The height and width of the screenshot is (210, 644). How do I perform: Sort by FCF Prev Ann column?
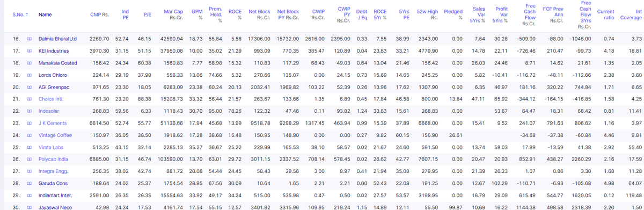tap(553, 15)
